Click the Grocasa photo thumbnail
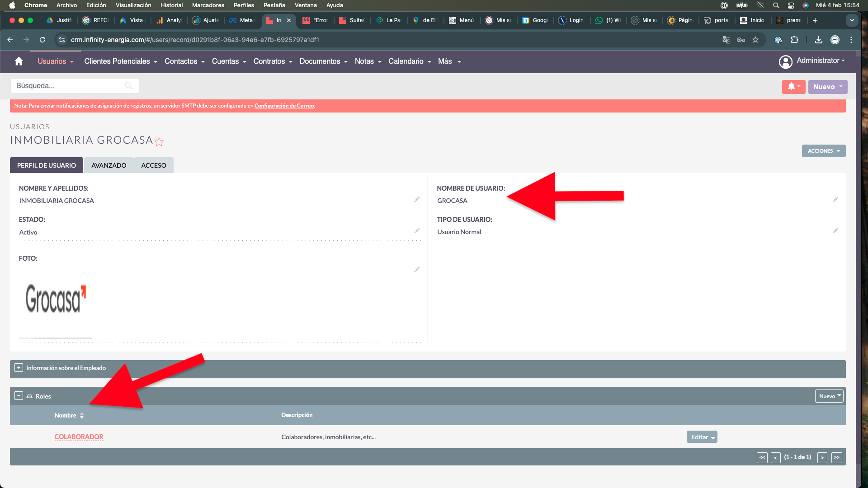868x488 pixels. [56, 299]
